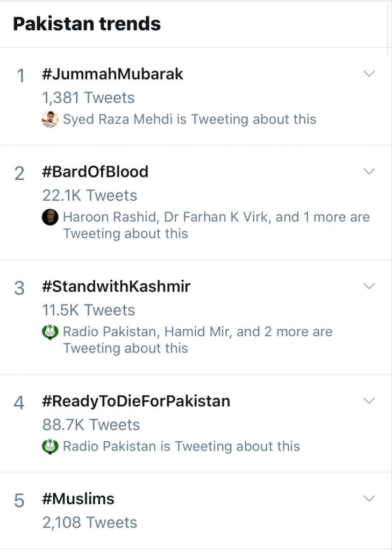Click 'Syed Raza Mehdi is Tweeting' text
This screenshot has width=392, height=551.
(x=189, y=119)
